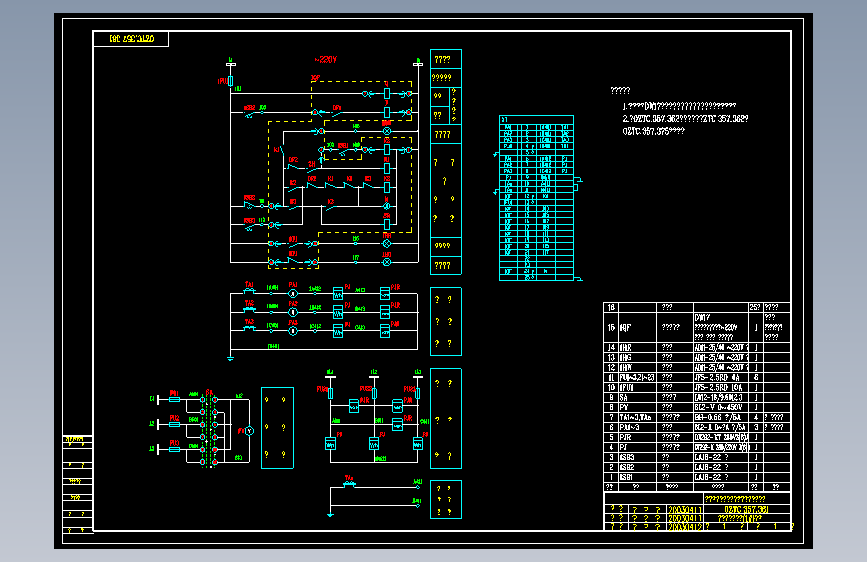867x562 pixels.
Task: Click the note line starting with 02TC.357.375
Action: coord(654,132)
